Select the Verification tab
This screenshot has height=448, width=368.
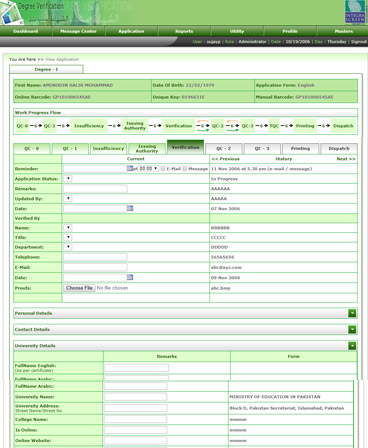click(185, 147)
